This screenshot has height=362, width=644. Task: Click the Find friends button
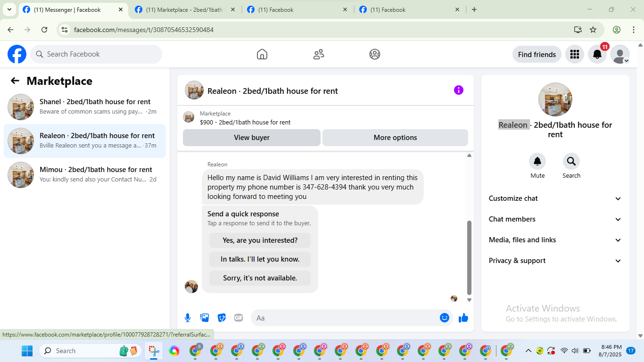537,54
